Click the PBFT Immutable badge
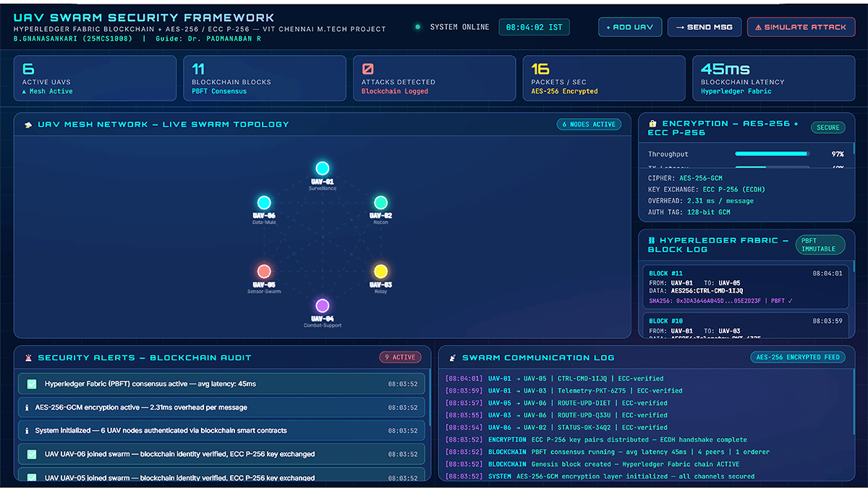Viewport: 868px width, 488px height. pos(820,245)
